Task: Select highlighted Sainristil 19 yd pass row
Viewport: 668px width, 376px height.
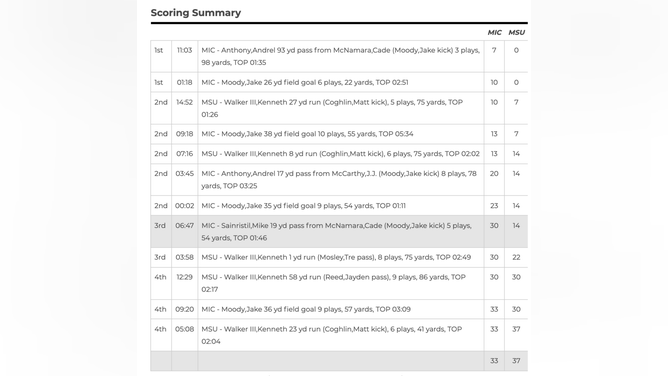Action: click(x=339, y=232)
